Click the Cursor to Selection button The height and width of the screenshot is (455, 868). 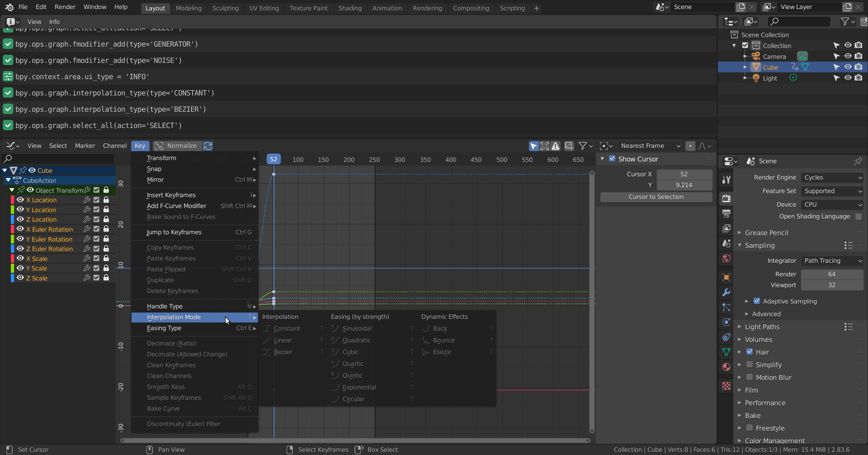point(656,197)
